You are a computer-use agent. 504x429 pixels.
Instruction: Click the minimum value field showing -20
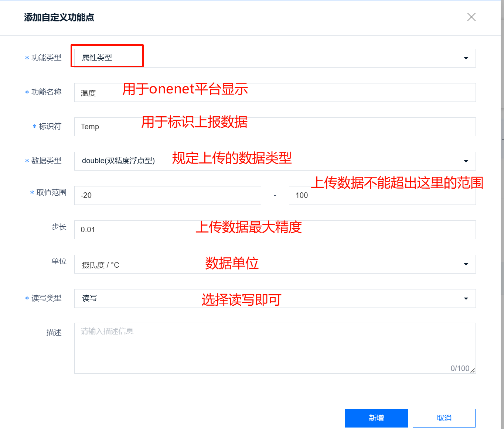[168, 195]
